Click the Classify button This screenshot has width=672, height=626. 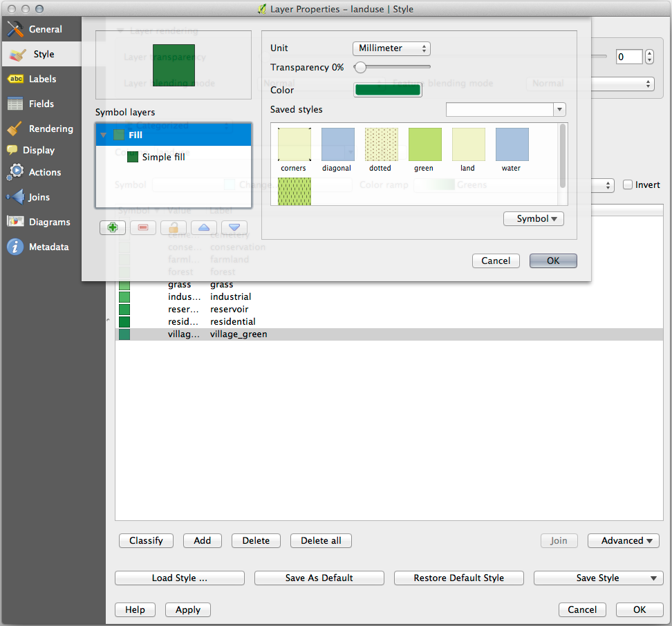point(146,540)
